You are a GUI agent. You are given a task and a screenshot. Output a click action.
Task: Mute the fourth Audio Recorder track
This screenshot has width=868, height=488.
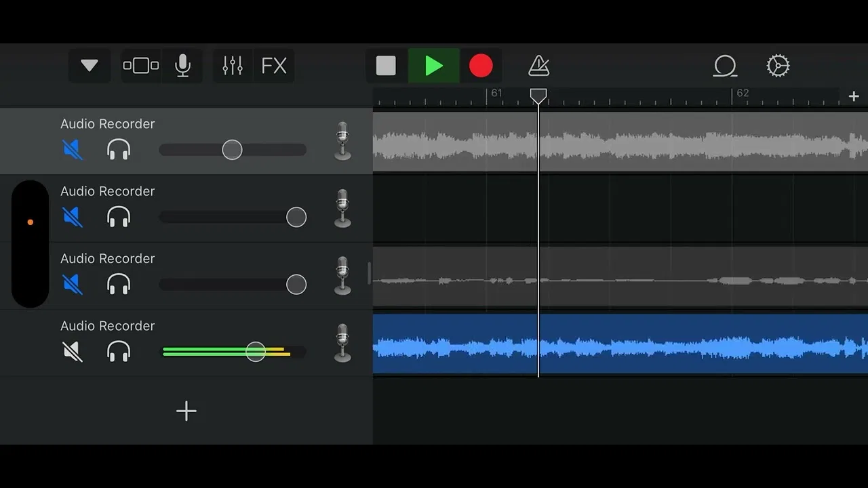(x=73, y=352)
